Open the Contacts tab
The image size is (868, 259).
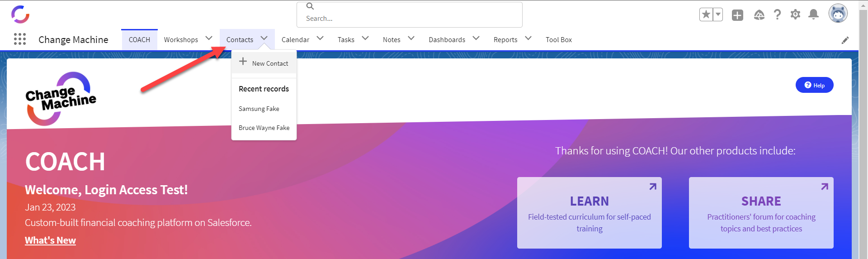(x=240, y=40)
